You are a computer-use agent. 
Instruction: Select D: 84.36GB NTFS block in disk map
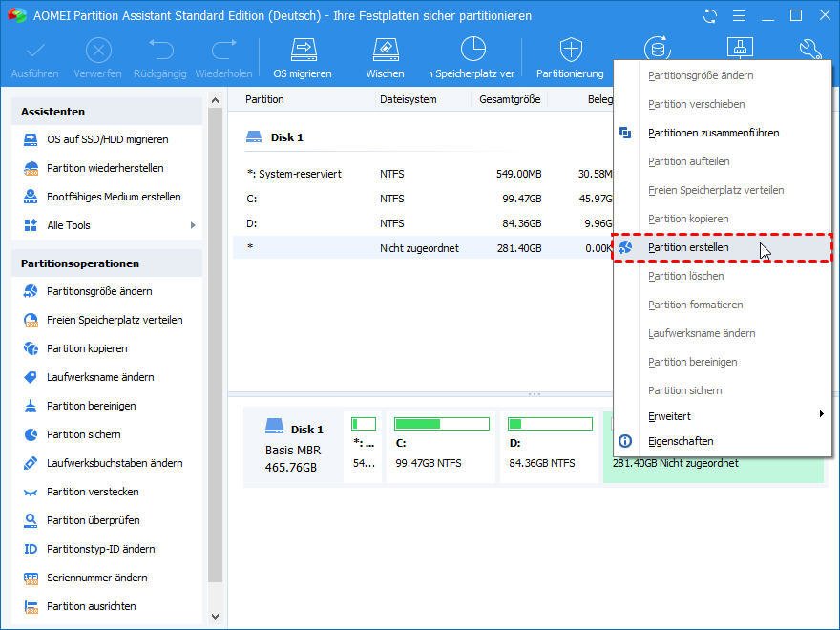[550, 447]
